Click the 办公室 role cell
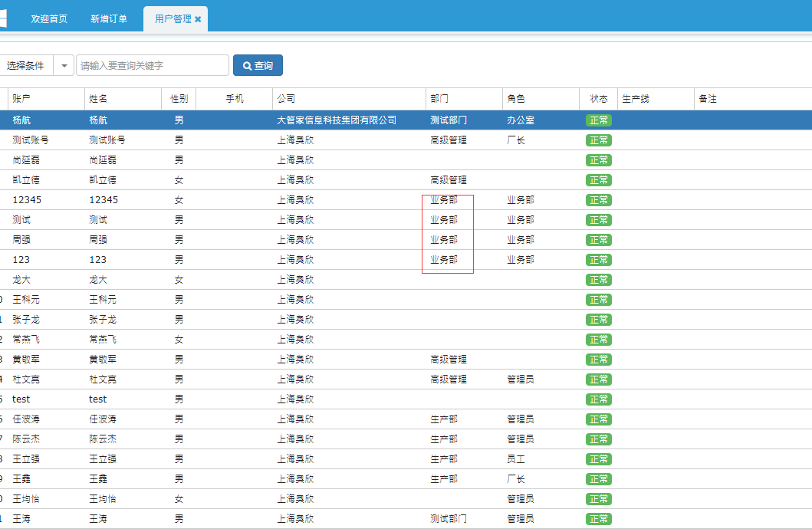 tap(521, 120)
